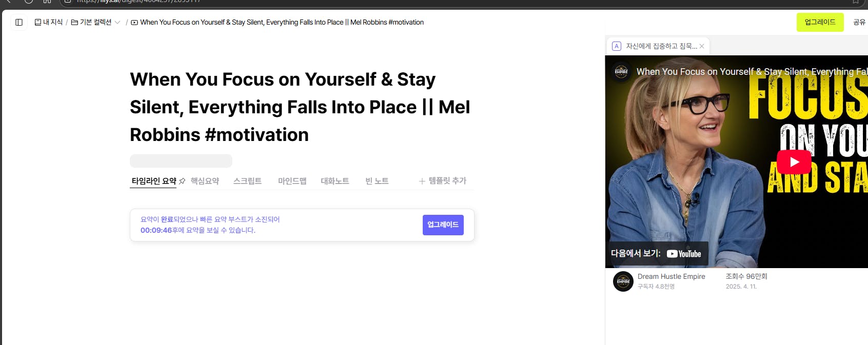The image size is (868, 345).
Task: Click the yellow 업그레이드 button in header
Action: pos(820,22)
